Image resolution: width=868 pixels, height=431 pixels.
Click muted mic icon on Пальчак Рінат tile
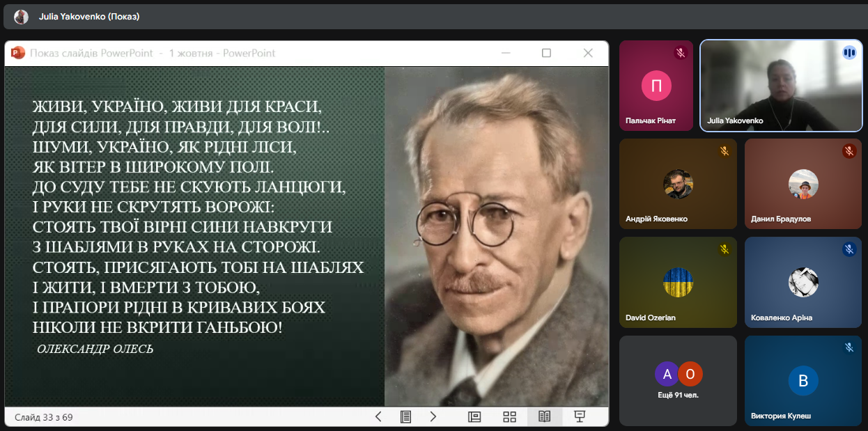tap(681, 53)
